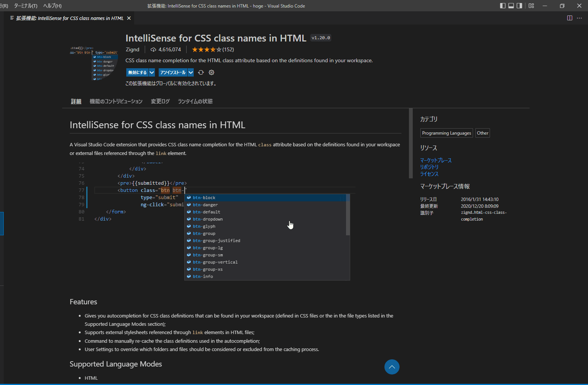Open the extension manage gear icon
This screenshot has height=385, width=588.
coord(211,72)
